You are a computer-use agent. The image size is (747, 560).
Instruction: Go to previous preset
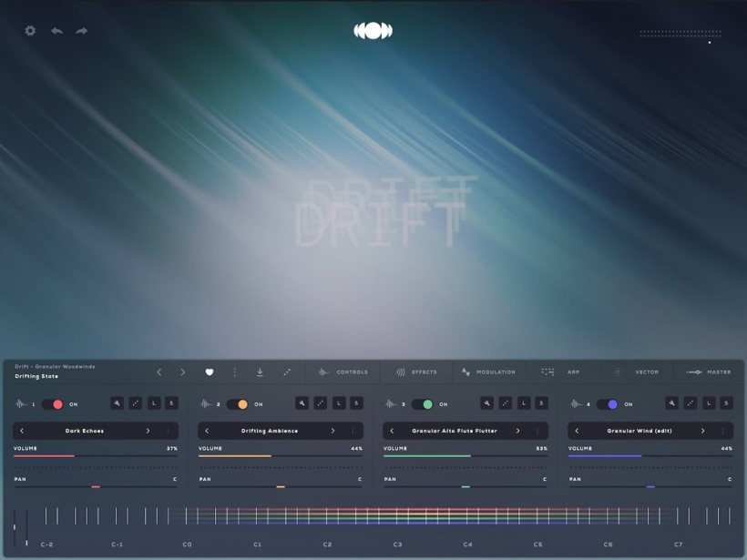(x=159, y=372)
